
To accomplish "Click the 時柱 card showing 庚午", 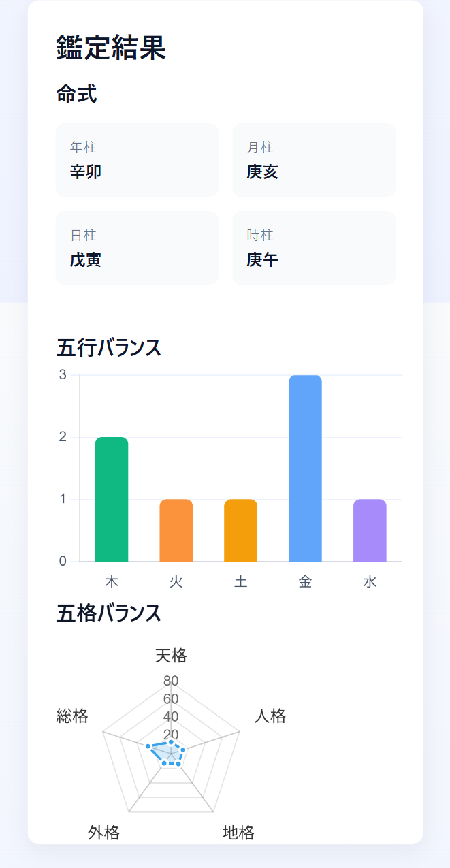I will point(314,248).
